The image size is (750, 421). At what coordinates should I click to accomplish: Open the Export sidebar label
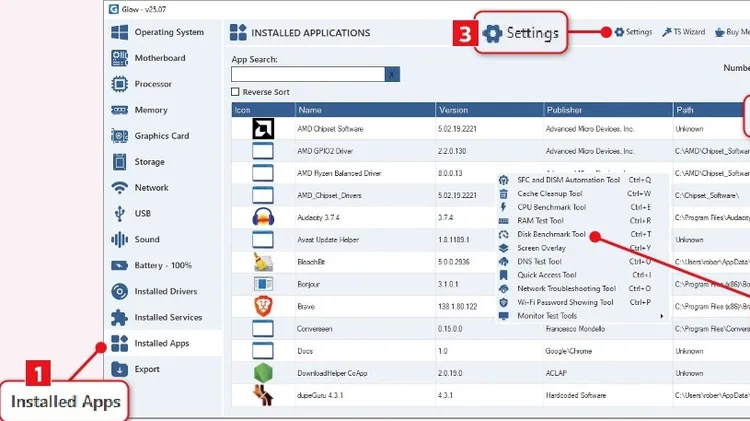pos(147,369)
